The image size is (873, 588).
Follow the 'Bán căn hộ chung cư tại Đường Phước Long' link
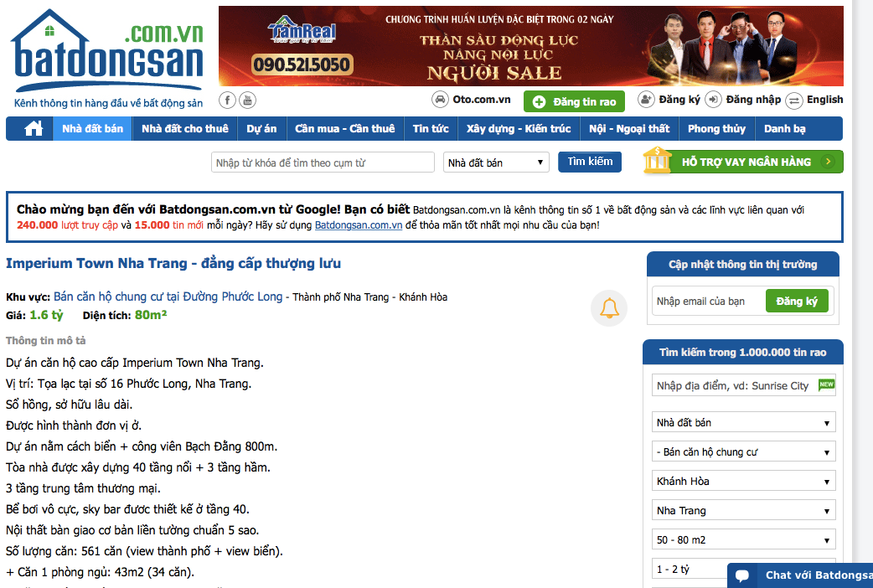coord(168,297)
